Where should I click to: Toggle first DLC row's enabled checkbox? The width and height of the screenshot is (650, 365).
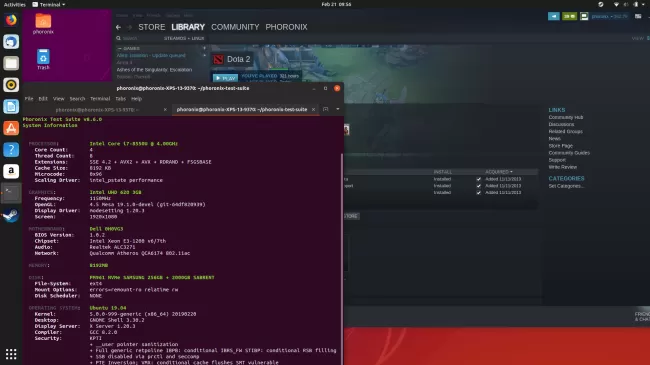[479, 179]
